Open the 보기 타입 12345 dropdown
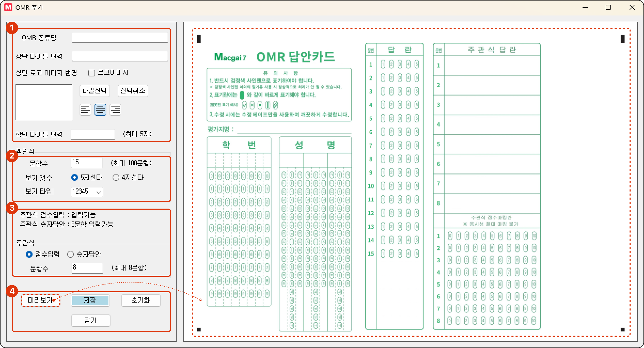 (87, 192)
